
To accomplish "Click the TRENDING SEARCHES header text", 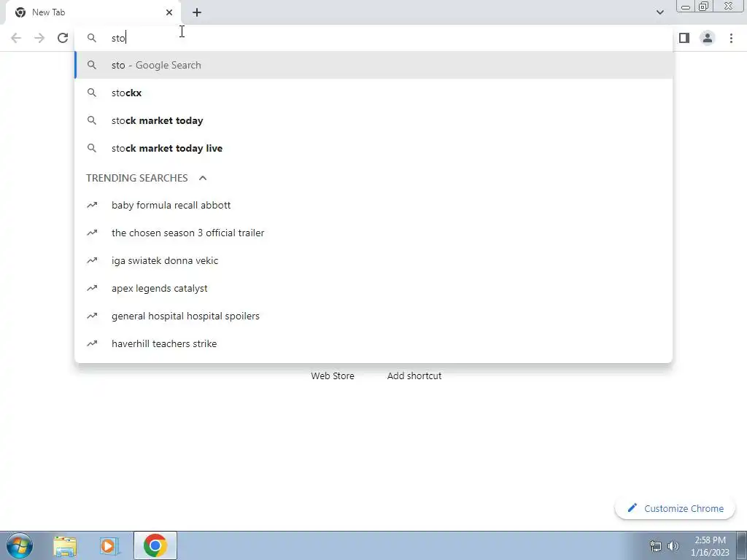I will pos(136,178).
